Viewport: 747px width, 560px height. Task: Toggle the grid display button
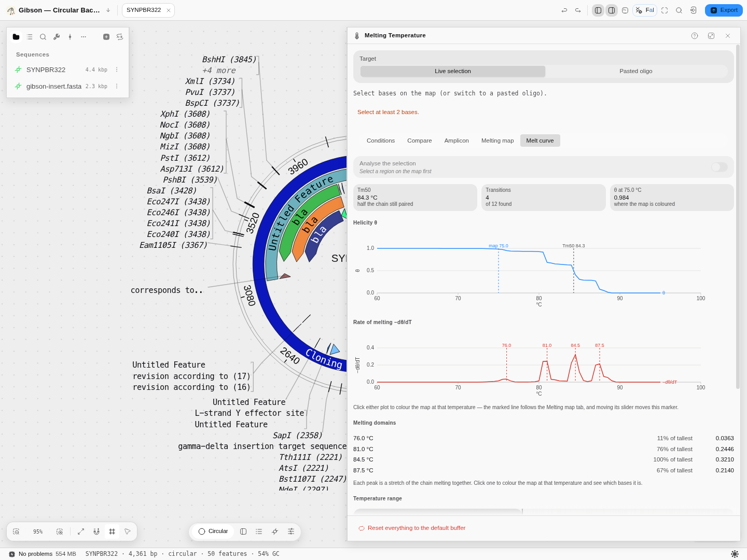pyautogui.click(x=112, y=531)
